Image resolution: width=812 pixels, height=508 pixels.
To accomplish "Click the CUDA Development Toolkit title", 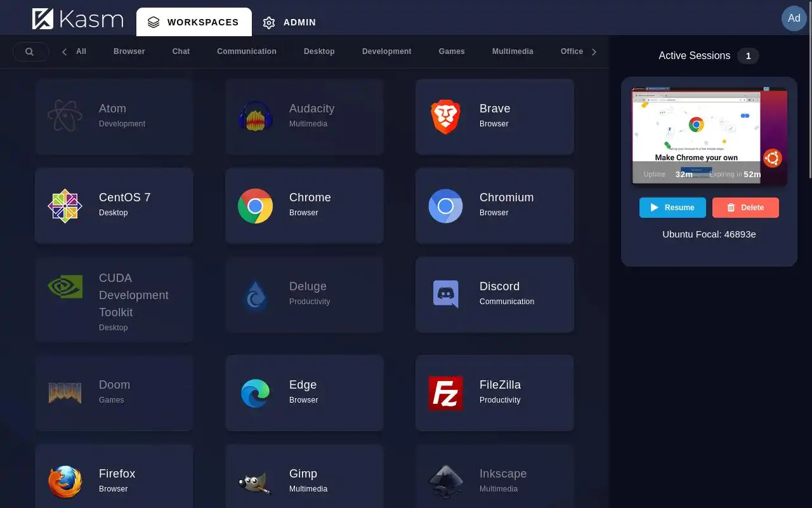I will click(x=134, y=295).
